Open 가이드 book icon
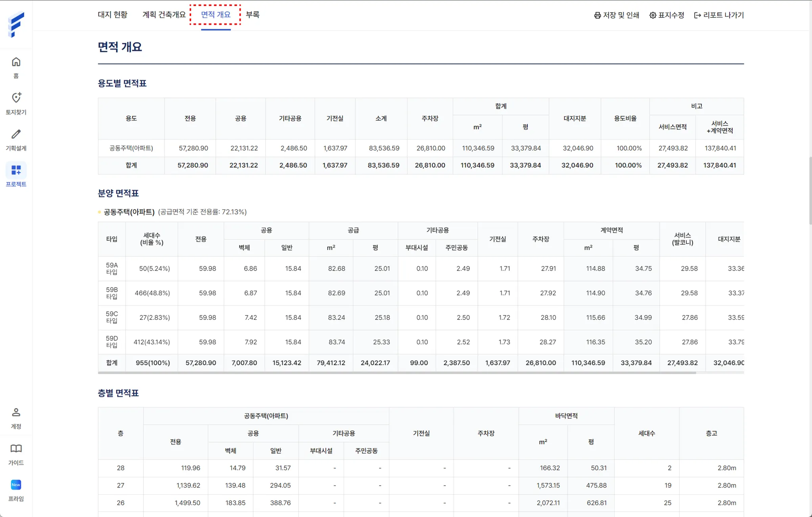 pyautogui.click(x=16, y=449)
